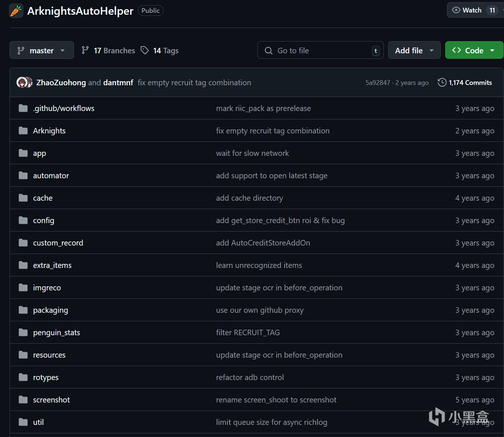
Task: Click the ArknightsAutoHelper repository title
Action: [x=80, y=11]
